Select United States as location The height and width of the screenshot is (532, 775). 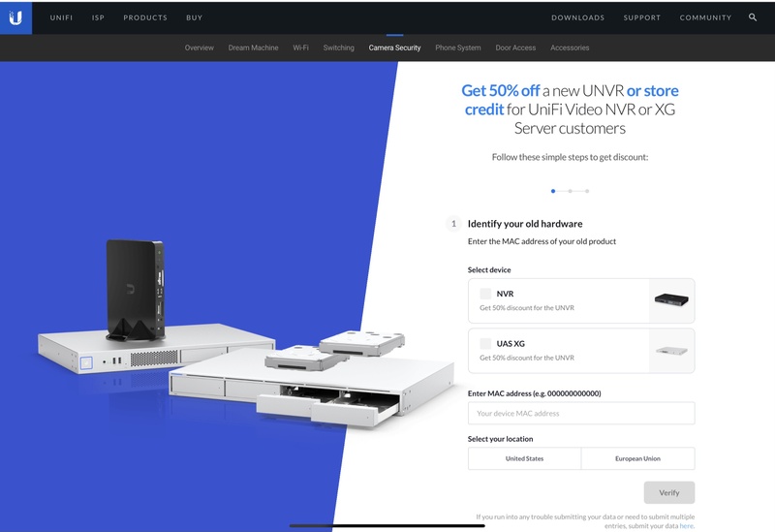pyautogui.click(x=524, y=458)
